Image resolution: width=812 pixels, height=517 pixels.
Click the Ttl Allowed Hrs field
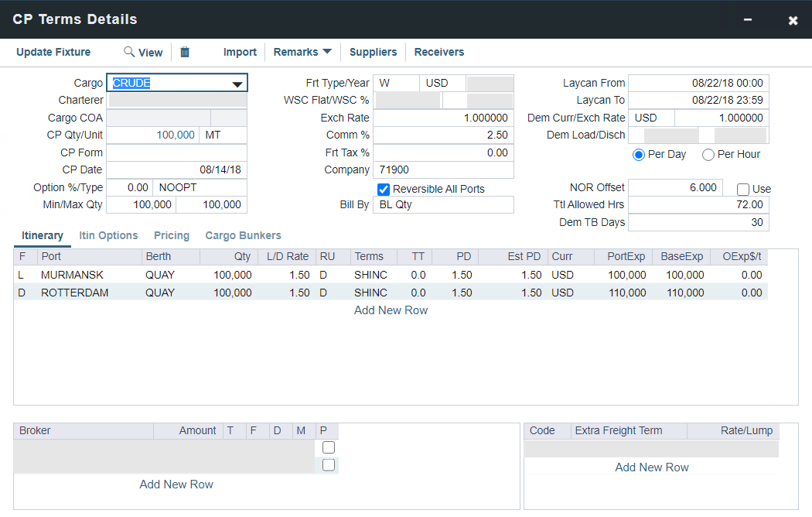tap(698, 205)
